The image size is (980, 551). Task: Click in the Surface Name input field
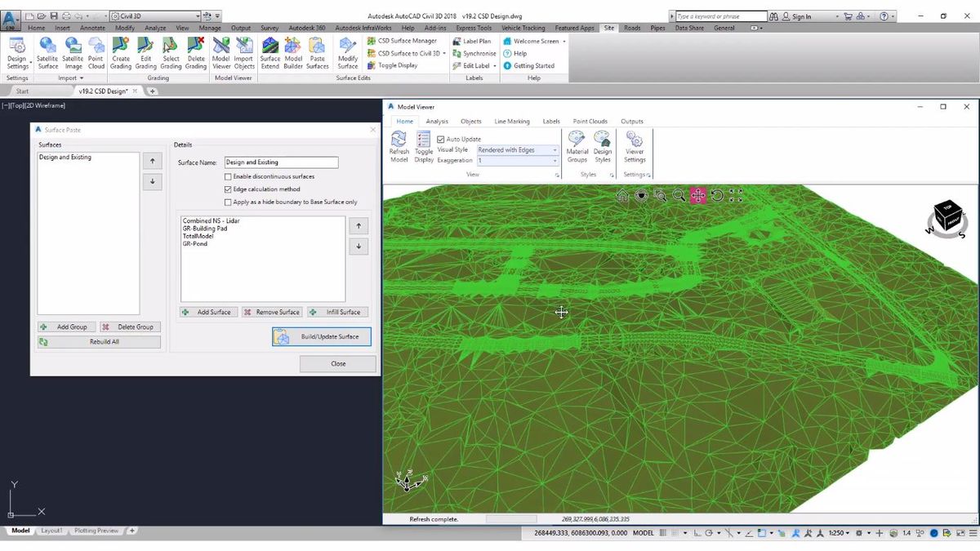click(x=281, y=162)
